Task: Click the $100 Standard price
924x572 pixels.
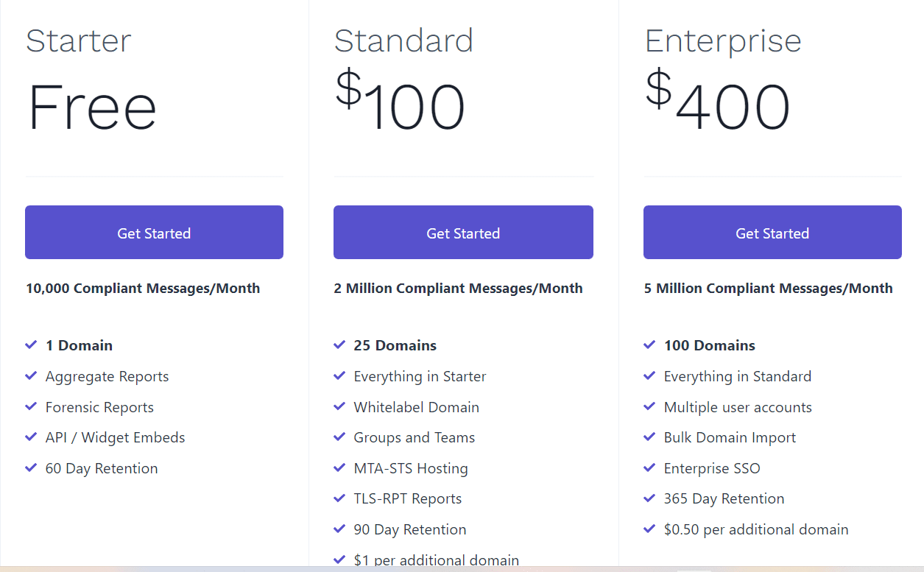Action: click(400, 103)
